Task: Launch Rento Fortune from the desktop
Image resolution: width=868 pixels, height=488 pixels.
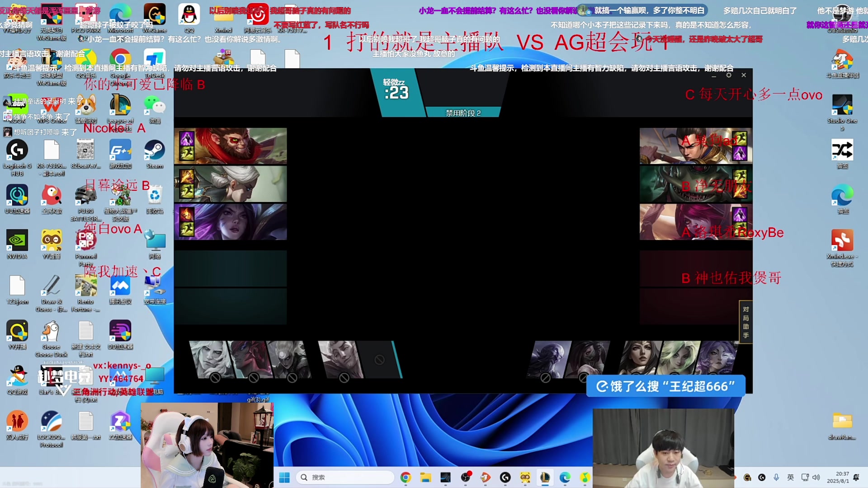Action: (86, 293)
